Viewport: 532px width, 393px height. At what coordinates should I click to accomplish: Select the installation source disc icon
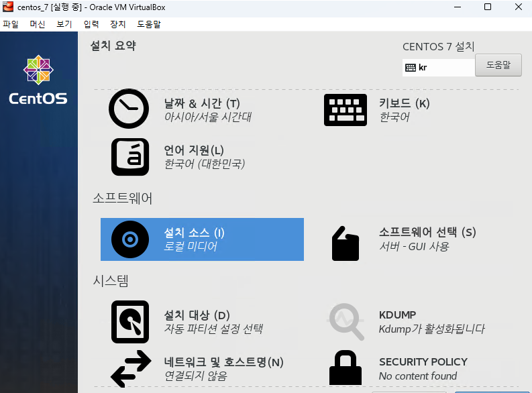tap(130, 239)
